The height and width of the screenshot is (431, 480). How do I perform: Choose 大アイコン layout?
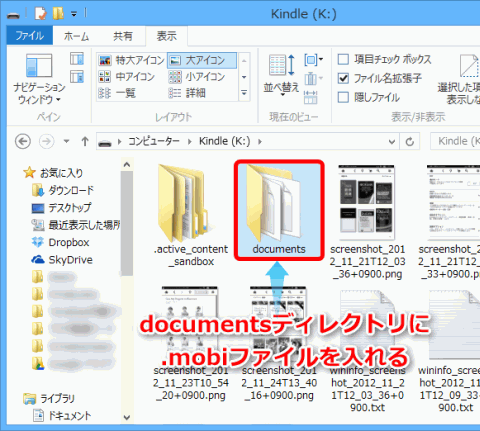tap(202, 60)
